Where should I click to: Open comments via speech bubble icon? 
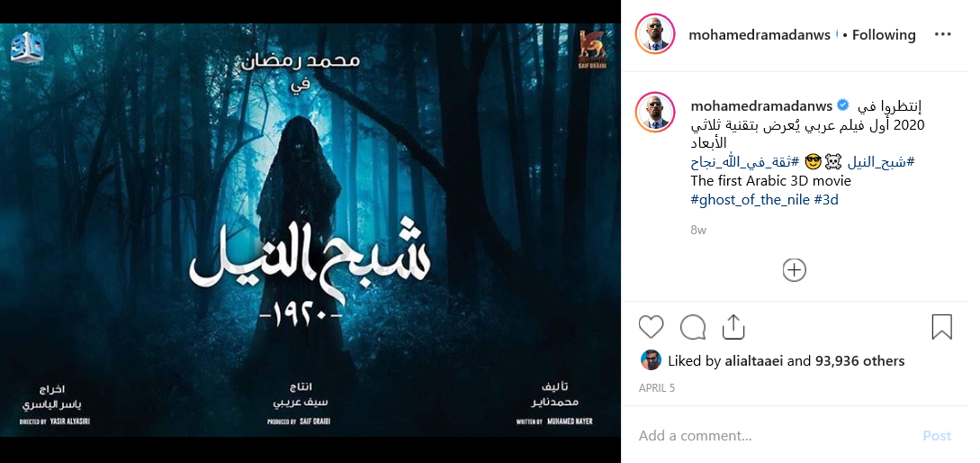[693, 327]
